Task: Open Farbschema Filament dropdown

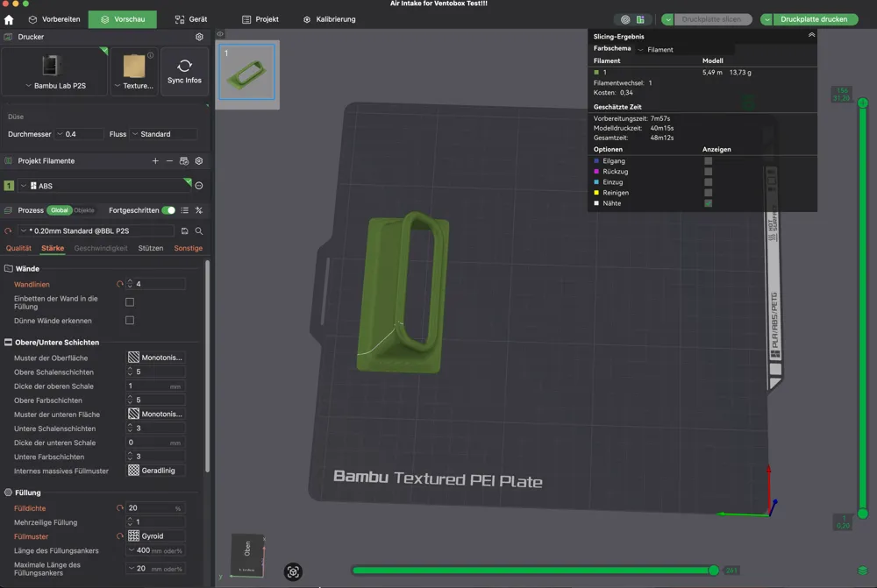Action: pos(686,50)
